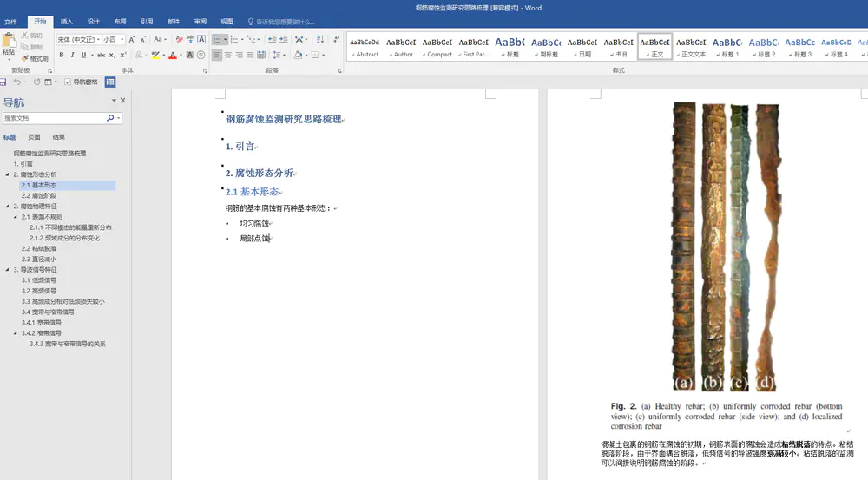The width and height of the screenshot is (868, 480).
Task: Apply character border (boxed A) icon
Action: pos(201,39)
